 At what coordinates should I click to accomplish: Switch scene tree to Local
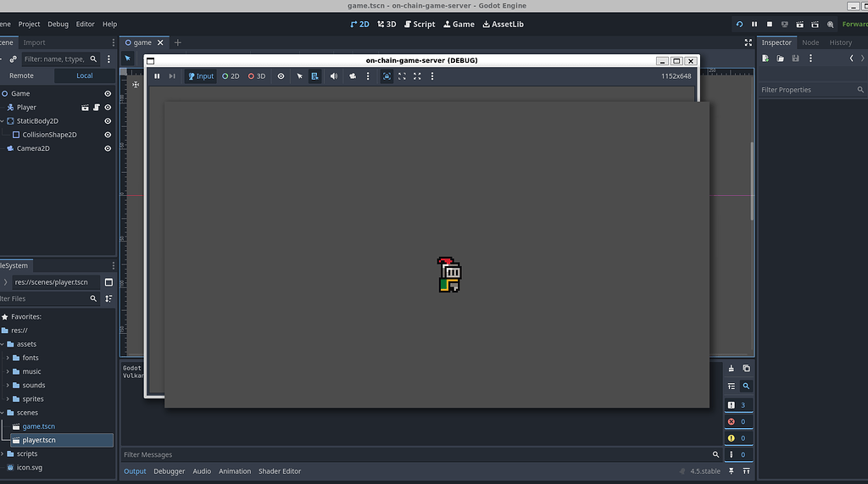pyautogui.click(x=85, y=76)
